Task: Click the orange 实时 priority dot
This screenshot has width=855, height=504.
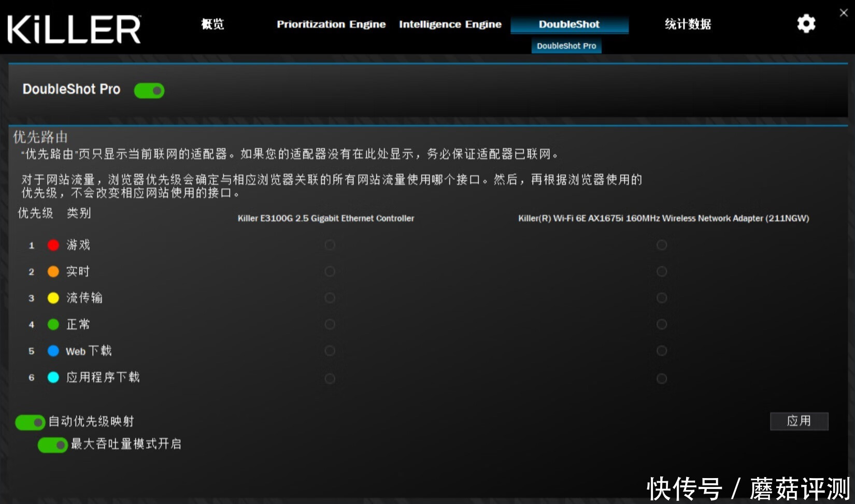Action: click(53, 271)
